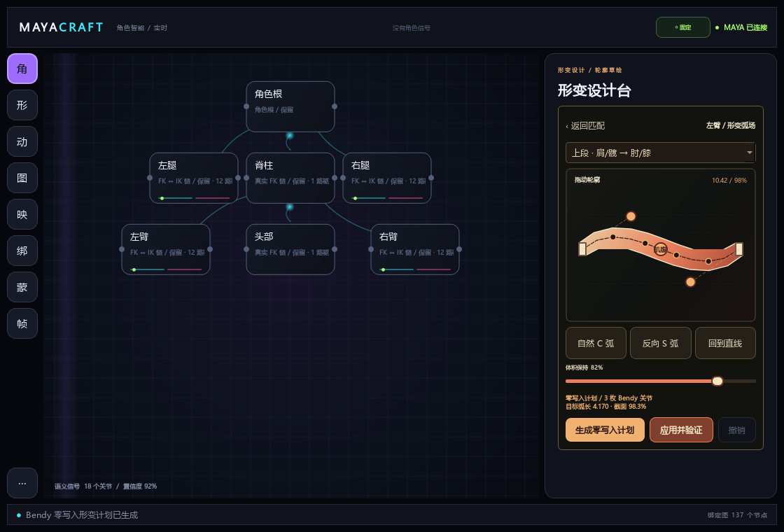Open the more options ellipsis button
The image size is (784, 532).
[x=22, y=483]
